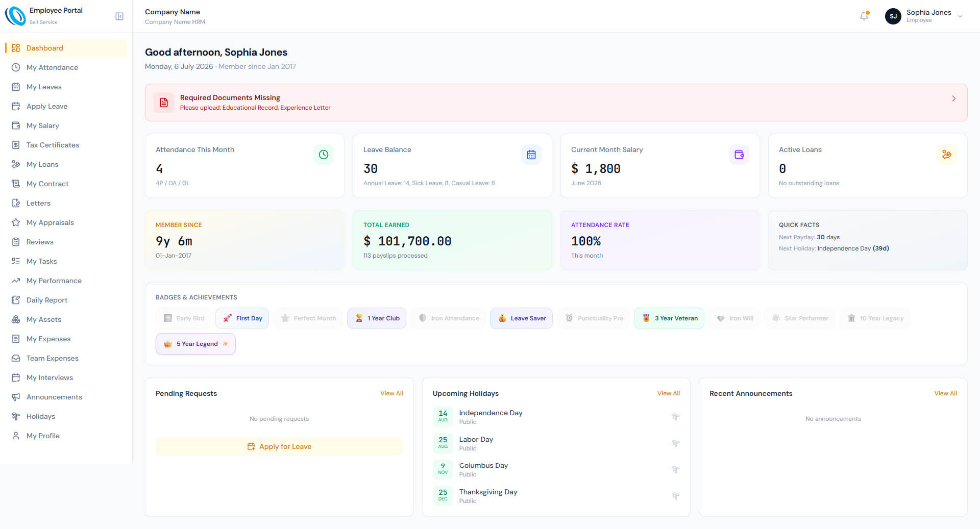This screenshot has width=980, height=529.
Task: Click the My Expenses receipt icon in sidebar
Action: click(x=16, y=339)
